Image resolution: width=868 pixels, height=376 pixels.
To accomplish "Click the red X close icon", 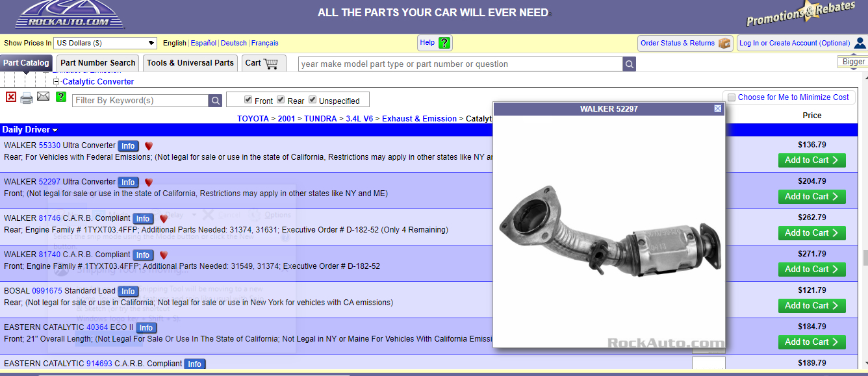I will (x=11, y=97).
